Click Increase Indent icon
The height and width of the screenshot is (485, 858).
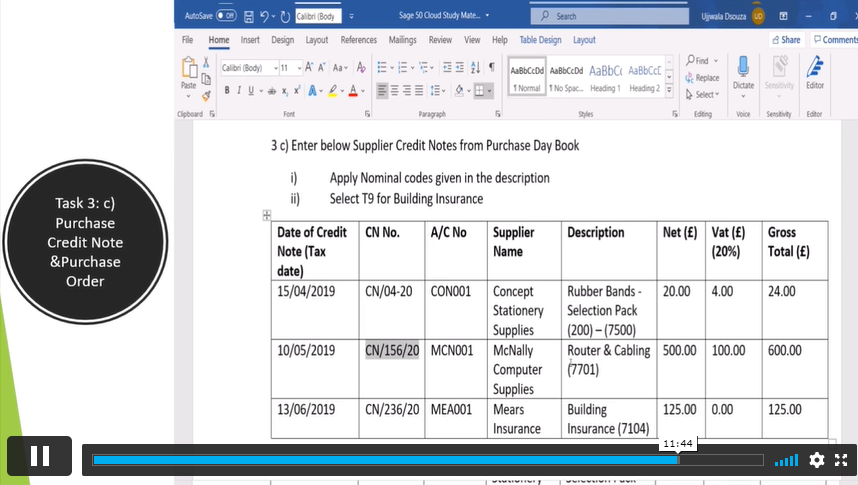pyautogui.click(x=460, y=67)
